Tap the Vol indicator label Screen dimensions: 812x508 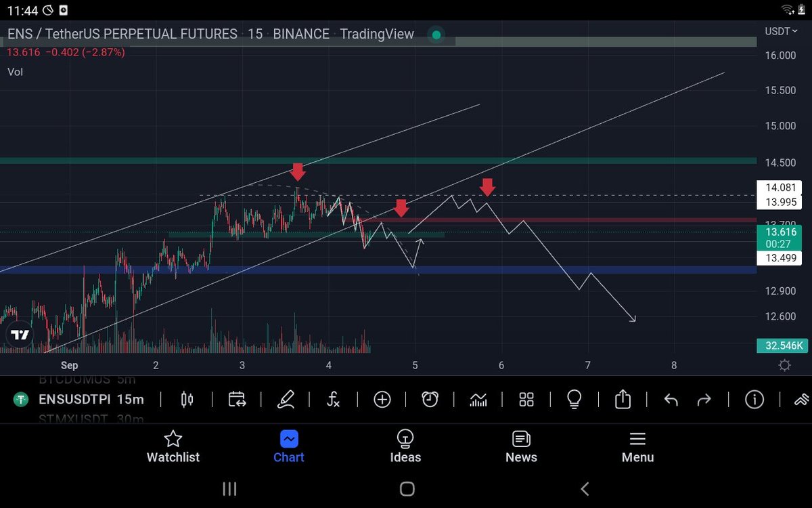[15, 71]
